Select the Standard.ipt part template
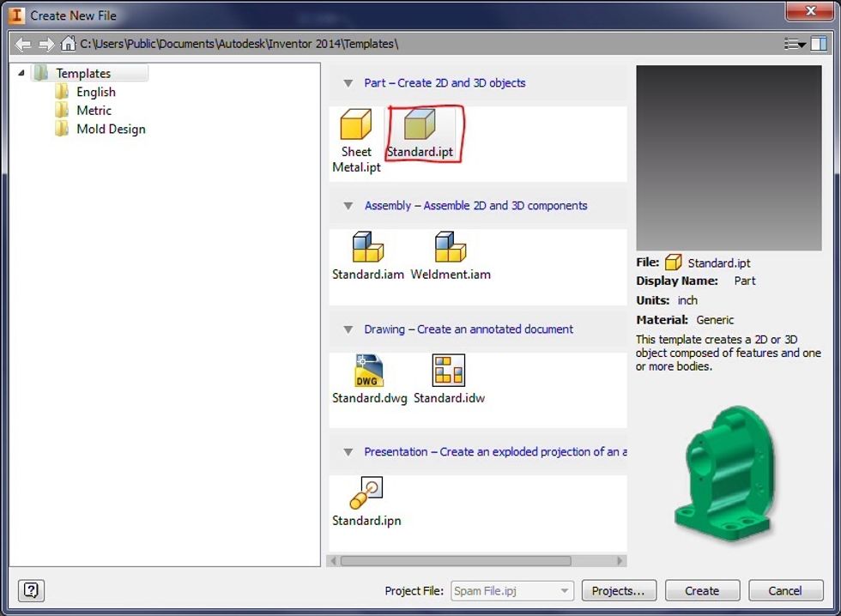The height and width of the screenshot is (616, 841). (420, 125)
